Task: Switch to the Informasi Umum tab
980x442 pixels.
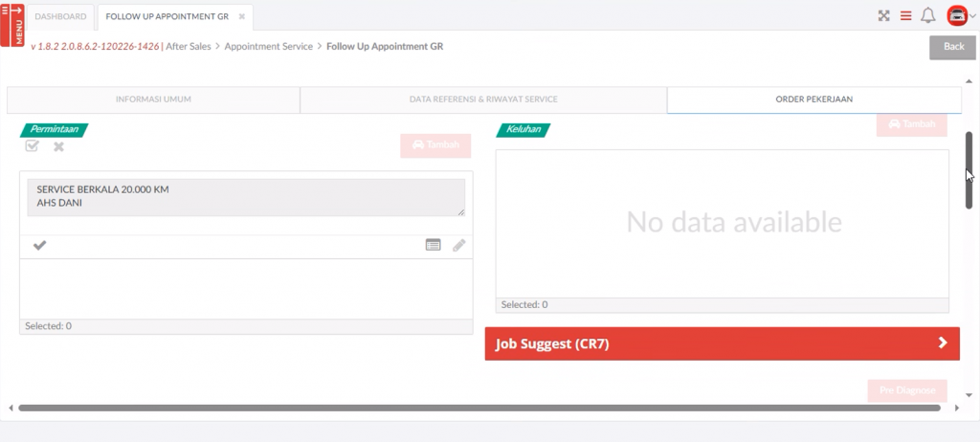Action: (153, 99)
